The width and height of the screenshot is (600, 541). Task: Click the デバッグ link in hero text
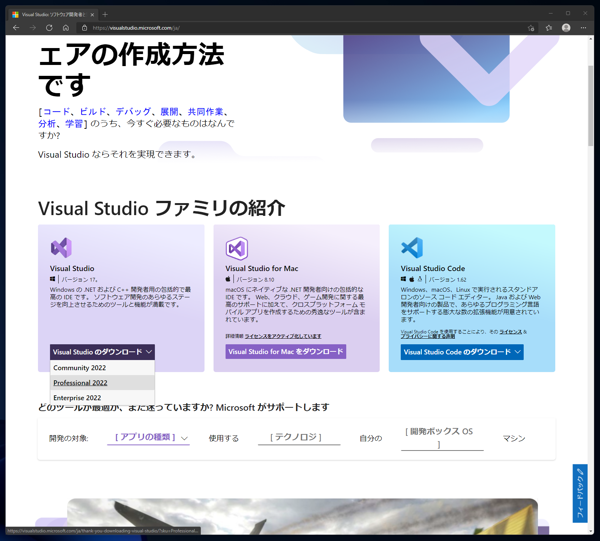(x=133, y=112)
